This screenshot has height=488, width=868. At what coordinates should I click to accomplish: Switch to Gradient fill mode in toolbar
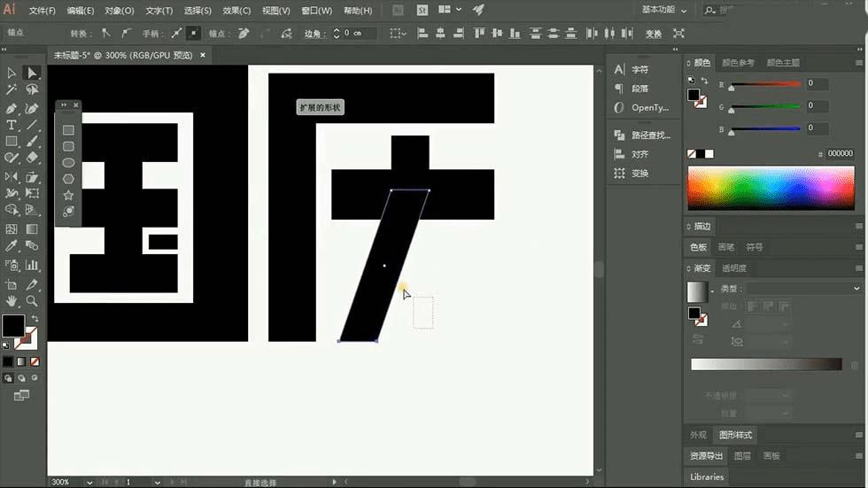click(x=21, y=362)
